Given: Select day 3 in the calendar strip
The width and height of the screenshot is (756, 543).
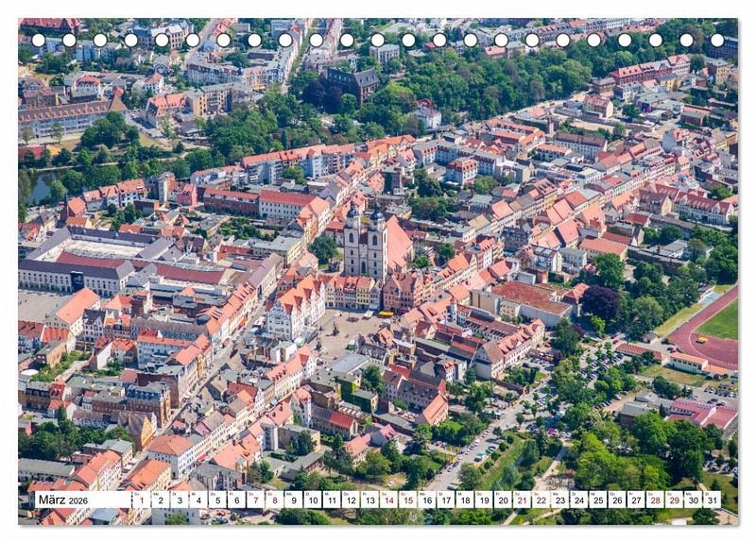Looking at the screenshot, I should [180, 500].
